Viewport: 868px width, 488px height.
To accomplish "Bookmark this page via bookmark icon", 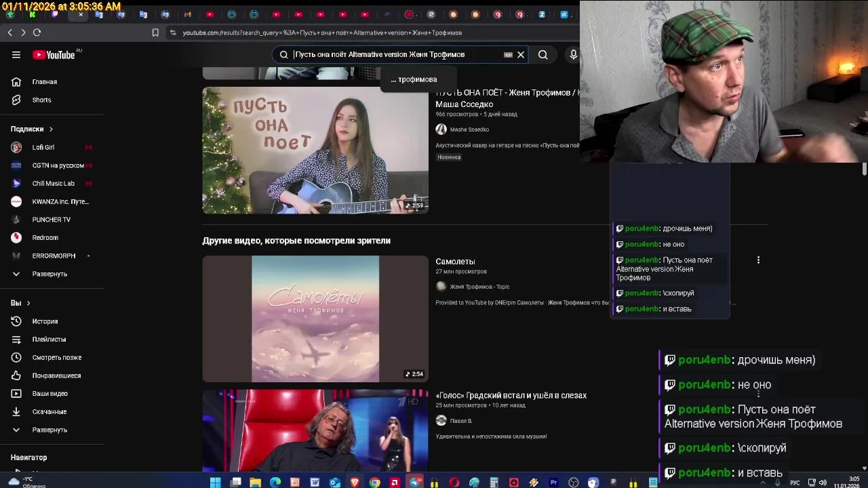I will click(x=155, y=33).
